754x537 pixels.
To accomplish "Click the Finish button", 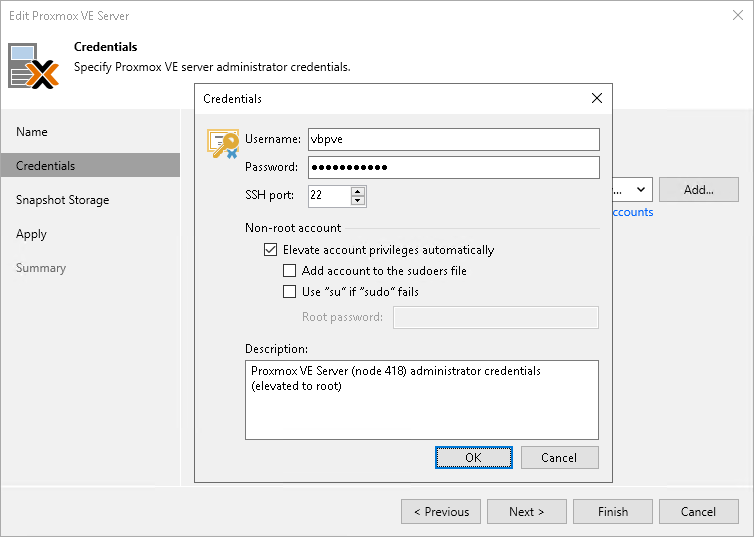I will [x=613, y=512].
